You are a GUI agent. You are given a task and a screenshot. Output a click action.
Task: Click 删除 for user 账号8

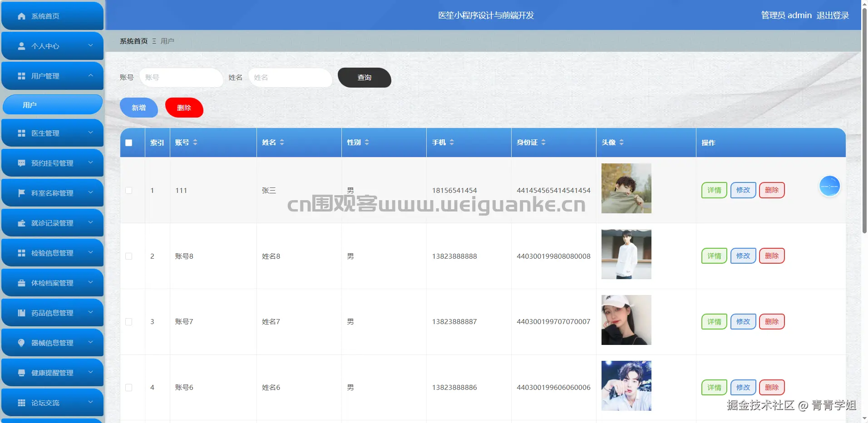[772, 256]
